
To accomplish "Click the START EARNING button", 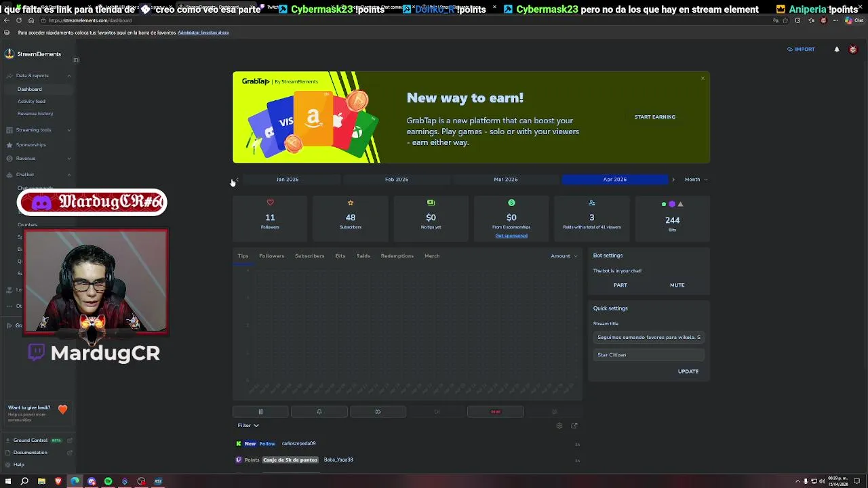I will pyautogui.click(x=655, y=117).
